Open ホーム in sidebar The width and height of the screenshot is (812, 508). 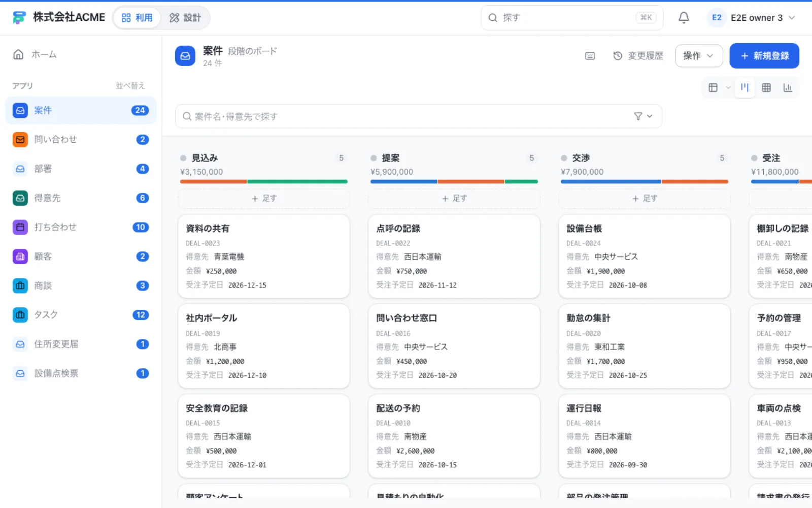(x=81, y=54)
